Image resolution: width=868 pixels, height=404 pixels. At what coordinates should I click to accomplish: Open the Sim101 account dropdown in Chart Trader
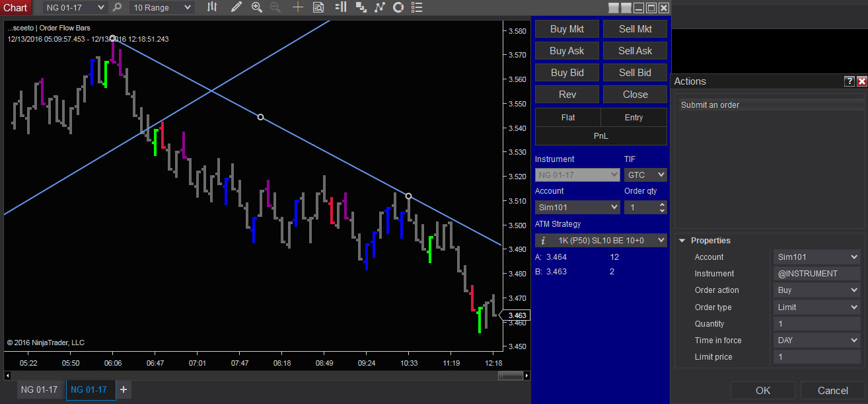click(x=577, y=207)
